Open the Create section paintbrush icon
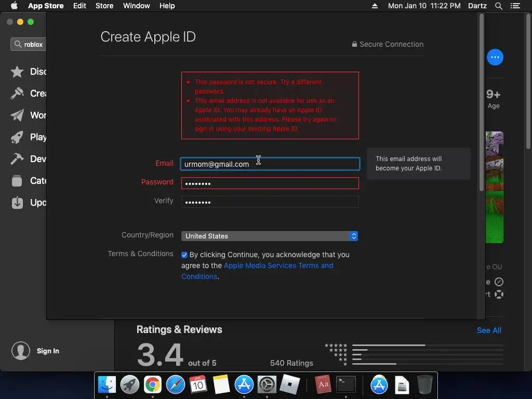 [x=17, y=94]
